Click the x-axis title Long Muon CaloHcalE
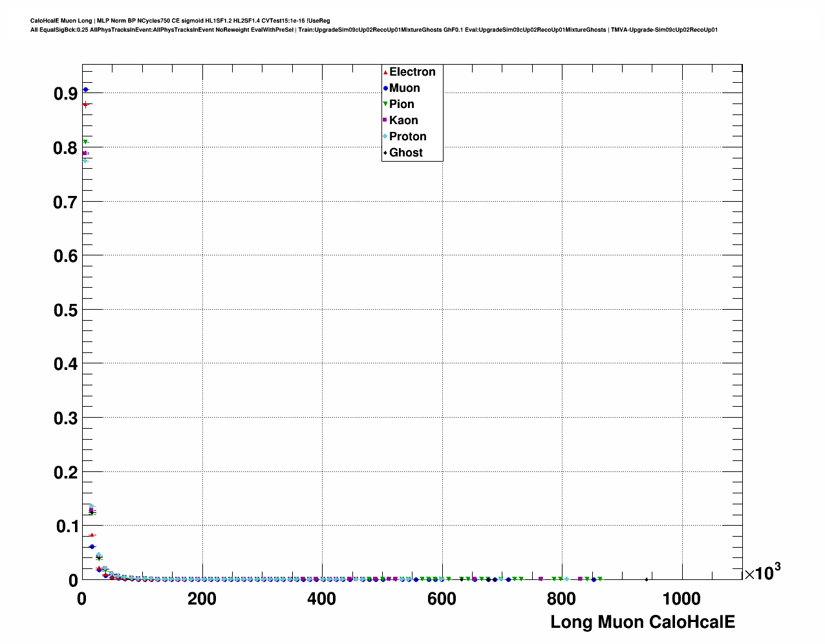Screen dimensions: 825x644 (642, 622)
